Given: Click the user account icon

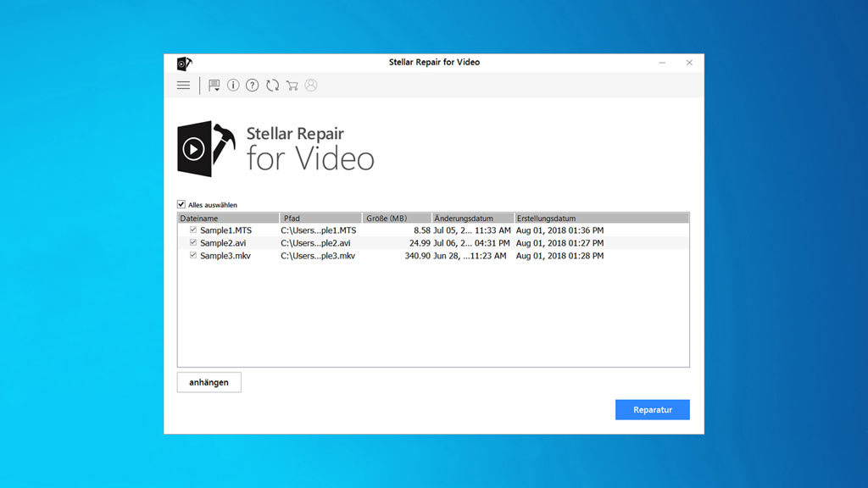Looking at the screenshot, I should click(311, 86).
